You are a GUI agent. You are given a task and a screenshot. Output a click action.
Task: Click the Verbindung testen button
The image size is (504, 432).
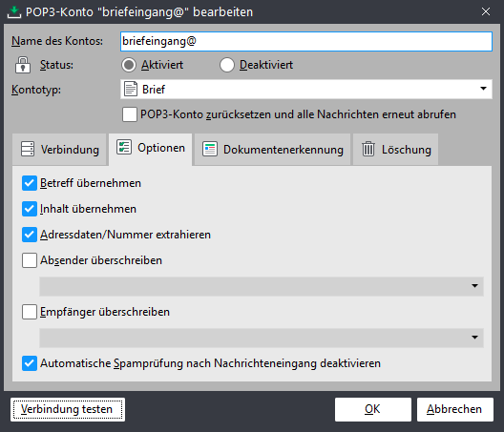click(68, 409)
